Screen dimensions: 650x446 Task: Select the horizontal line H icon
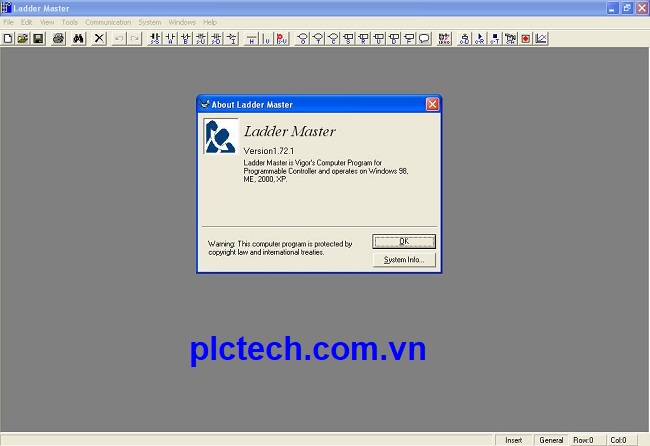click(252, 39)
